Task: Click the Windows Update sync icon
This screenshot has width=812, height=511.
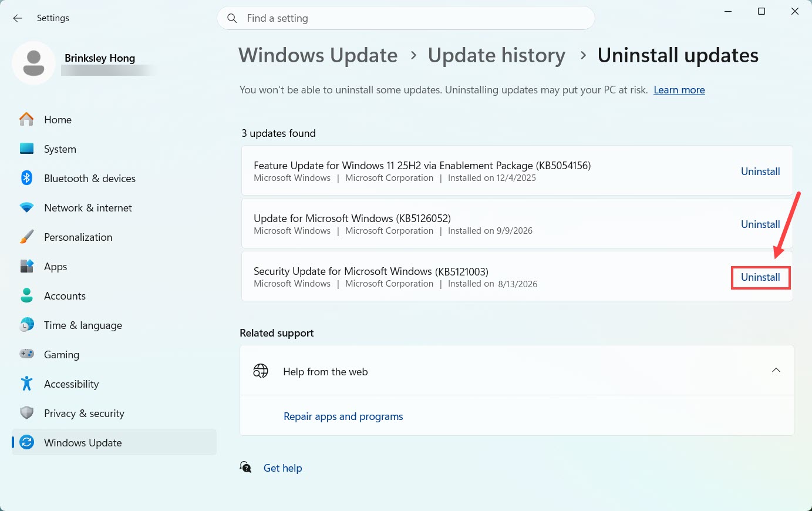Action: (26, 442)
